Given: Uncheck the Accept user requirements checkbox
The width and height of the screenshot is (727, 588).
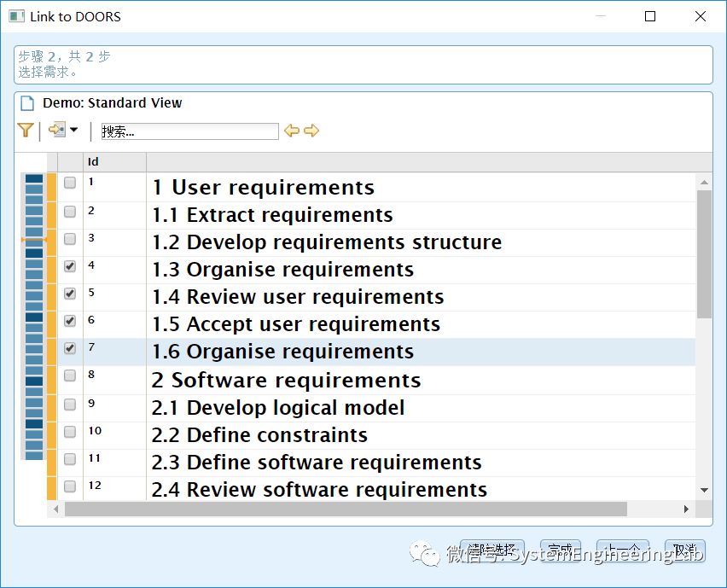Looking at the screenshot, I should (x=70, y=322).
